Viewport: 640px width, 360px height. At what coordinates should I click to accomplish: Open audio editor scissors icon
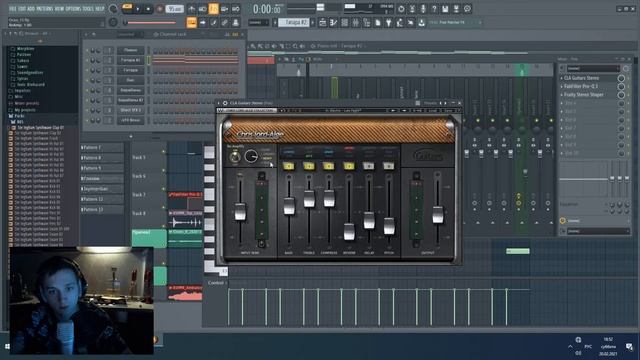point(412,9)
